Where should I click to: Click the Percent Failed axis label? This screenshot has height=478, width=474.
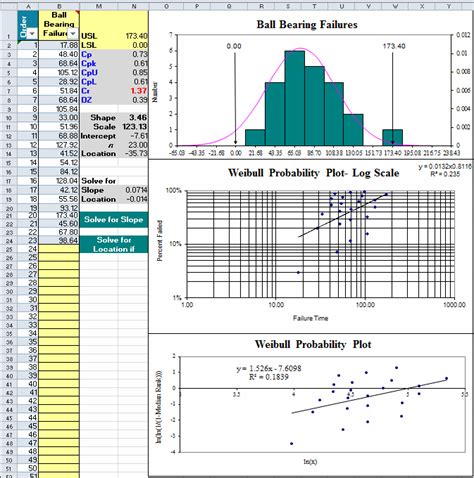pyautogui.click(x=160, y=241)
